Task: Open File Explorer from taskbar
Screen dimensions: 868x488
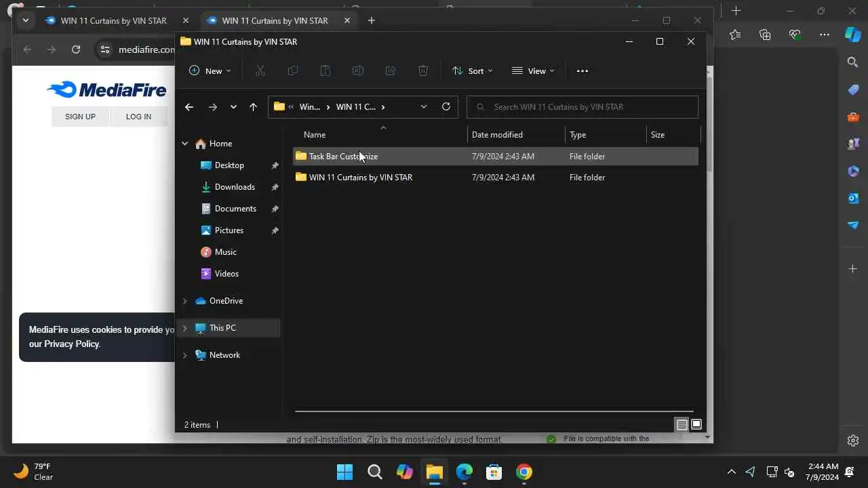Action: point(434,472)
